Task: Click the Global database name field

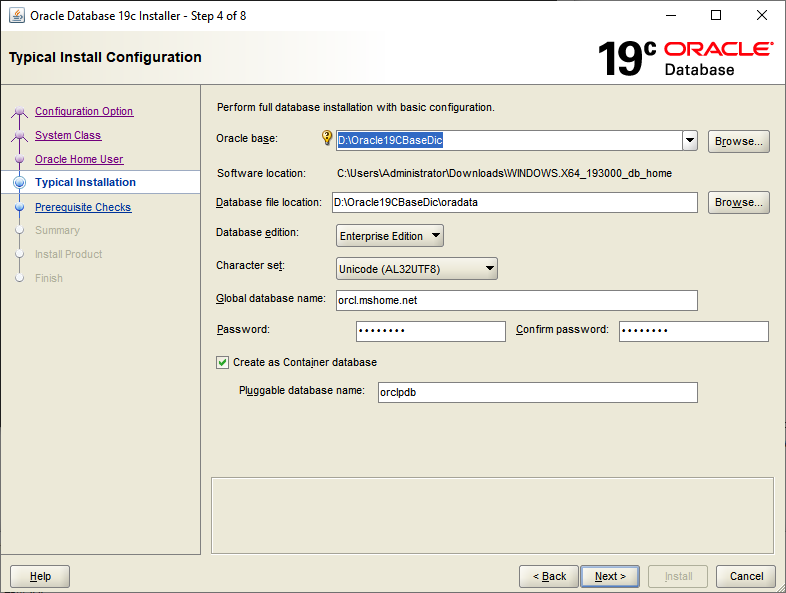Action: 517,300
